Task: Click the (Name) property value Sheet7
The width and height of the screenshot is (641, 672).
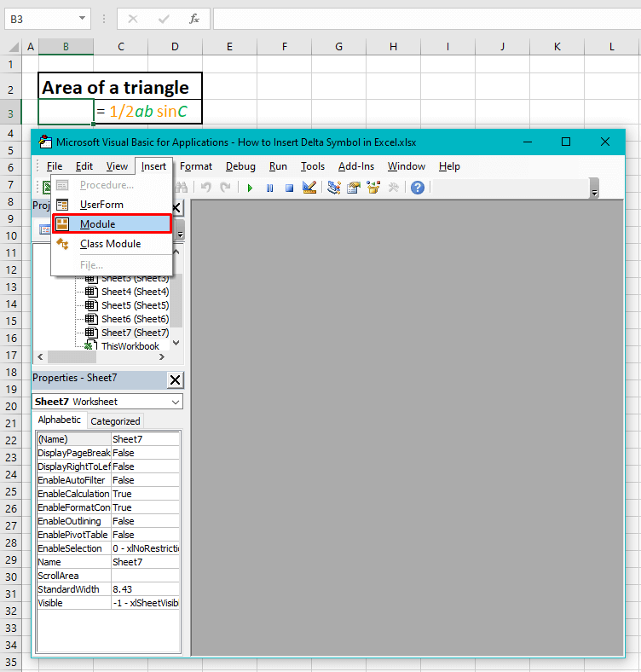Action: [x=145, y=439]
